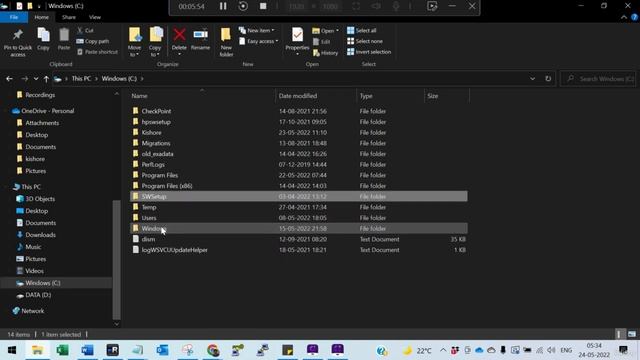Image resolution: width=640 pixels, height=360 pixels.
Task: Select Downloads under This PC
Action: point(40,235)
